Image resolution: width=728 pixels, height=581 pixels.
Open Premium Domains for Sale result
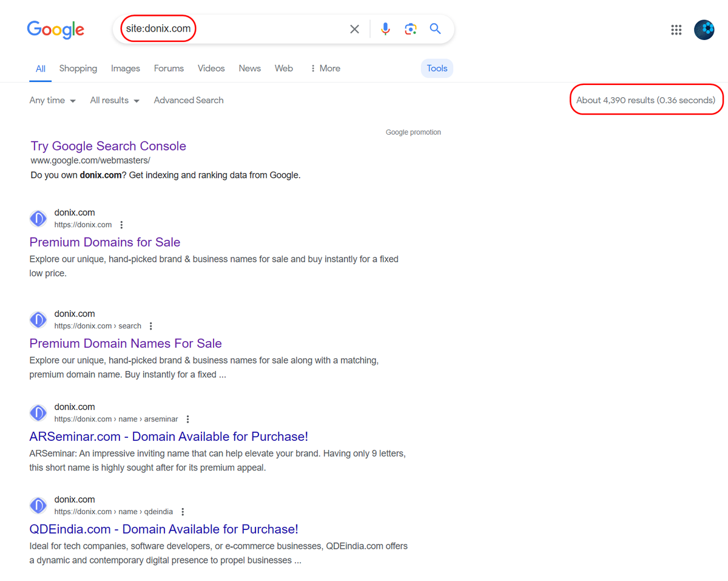coord(105,242)
